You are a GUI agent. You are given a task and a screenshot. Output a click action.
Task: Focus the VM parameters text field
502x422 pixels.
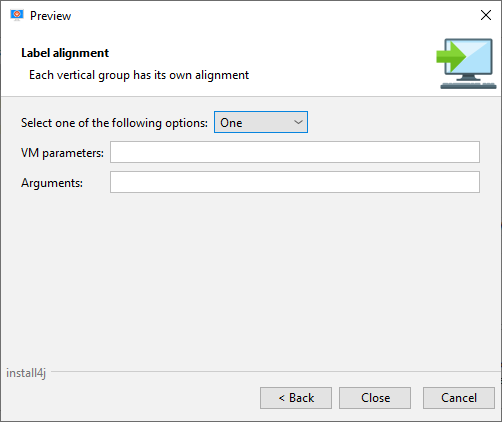click(x=295, y=152)
